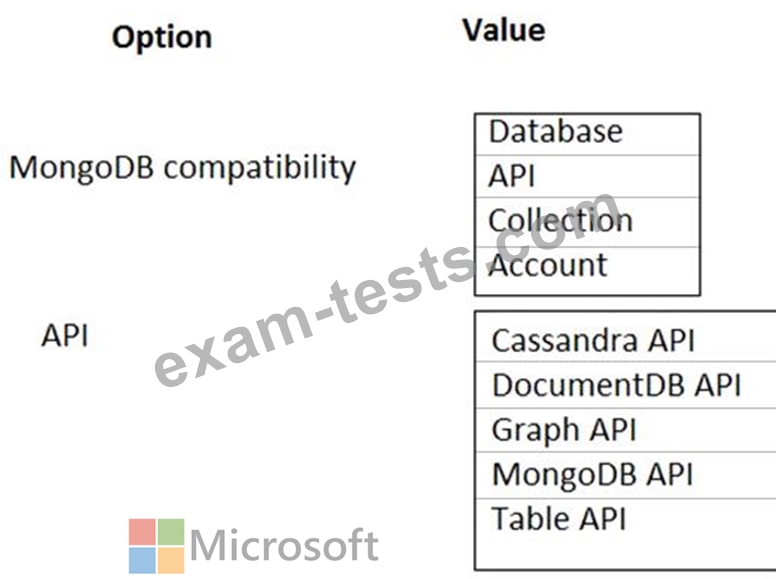
Task: Click the Option column header
Action: click(x=162, y=38)
